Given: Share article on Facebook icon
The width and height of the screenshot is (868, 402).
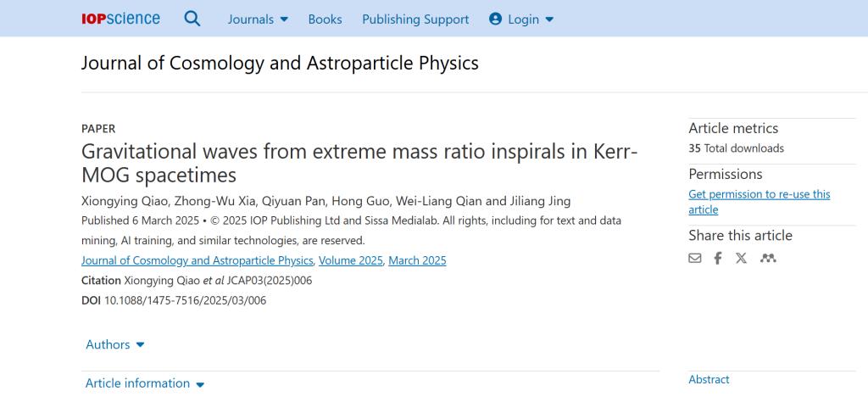Looking at the screenshot, I should pyautogui.click(x=718, y=258).
